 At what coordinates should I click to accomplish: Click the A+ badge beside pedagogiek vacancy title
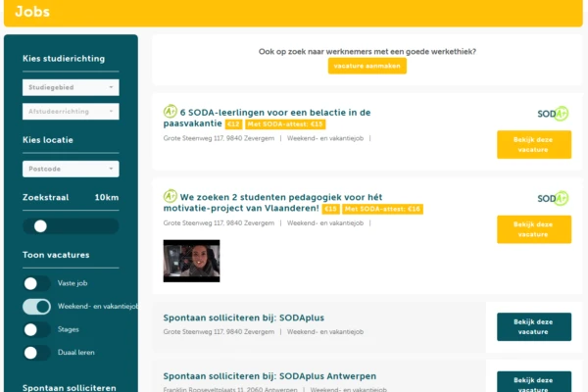pyautogui.click(x=171, y=196)
